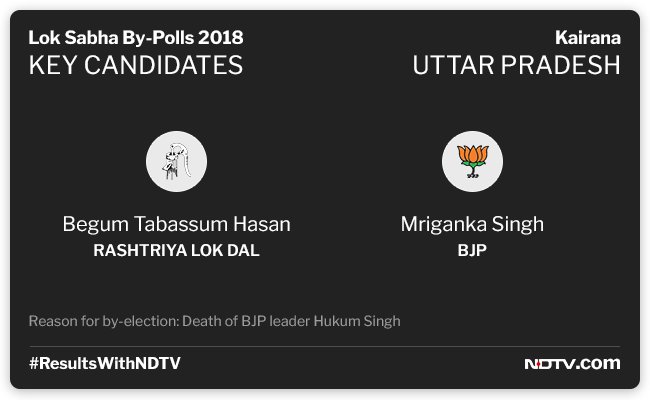Click the RASHTRIYA LOK DAL party label
The height and width of the screenshot is (400, 650).
pyautogui.click(x=177, y=250)
